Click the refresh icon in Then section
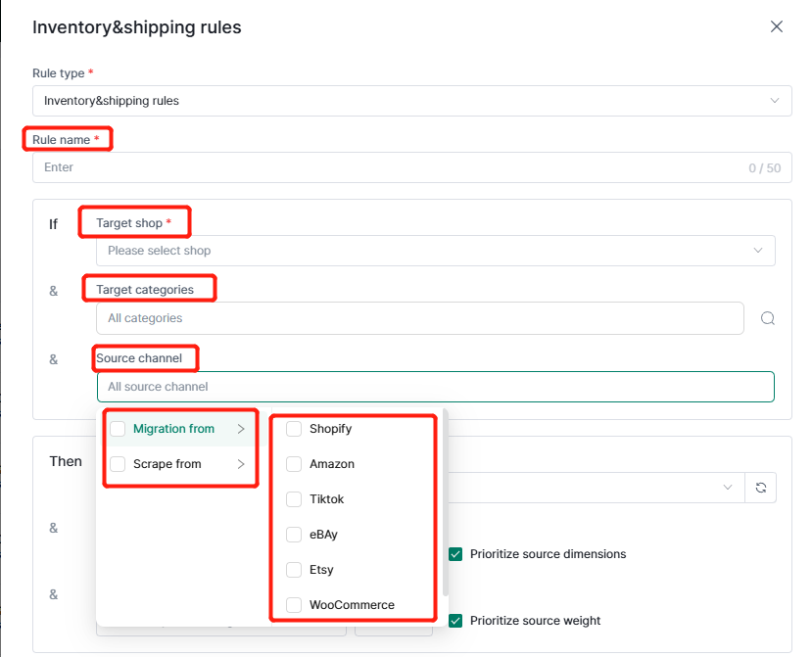This screenshot has width=812, height=657. click(760, 488)
